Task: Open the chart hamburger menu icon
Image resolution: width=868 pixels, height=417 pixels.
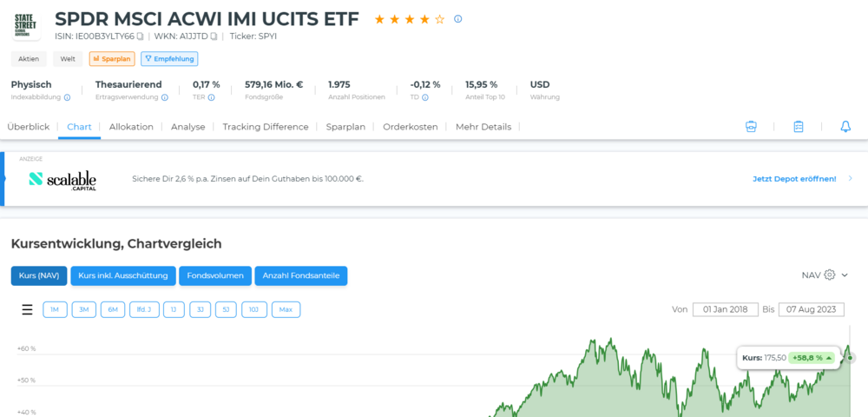Action: click(x=27, y=309)
